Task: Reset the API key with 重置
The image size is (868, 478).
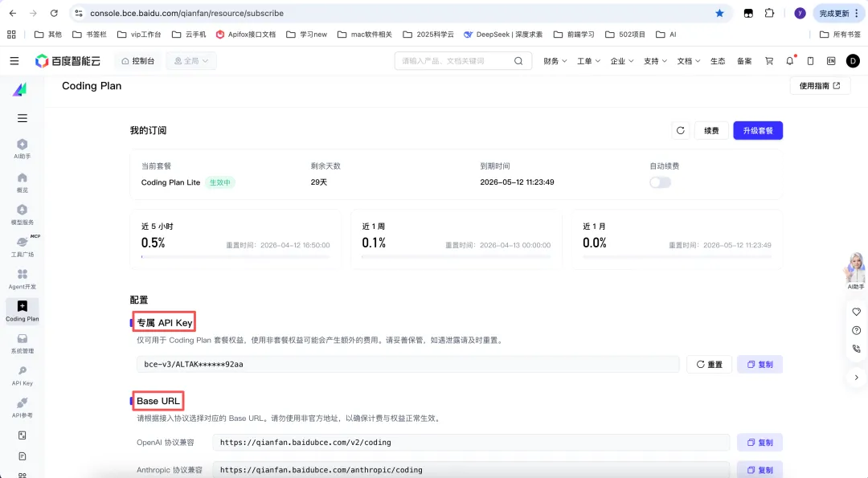Action: (709, 364)
